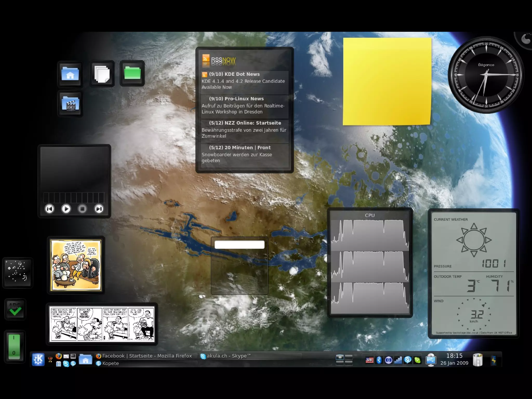The height and width of the screenshot is (399, 532).
Task: Switch to Facebook Mozilla Firefox taskbar entry
Action: pyautogui.click(x=144, y=356)
